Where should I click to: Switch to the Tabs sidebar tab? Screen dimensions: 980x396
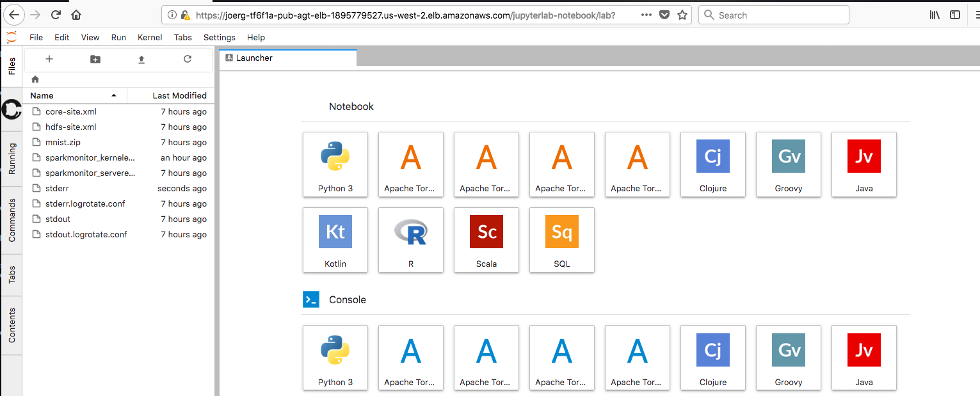coord(12,275)
